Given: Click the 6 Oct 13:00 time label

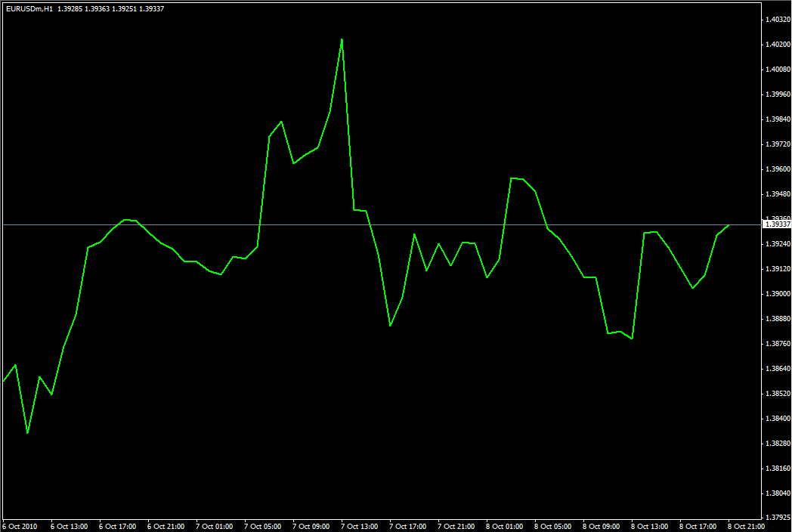Looking at the screenshot, I should tap(70, 527).
